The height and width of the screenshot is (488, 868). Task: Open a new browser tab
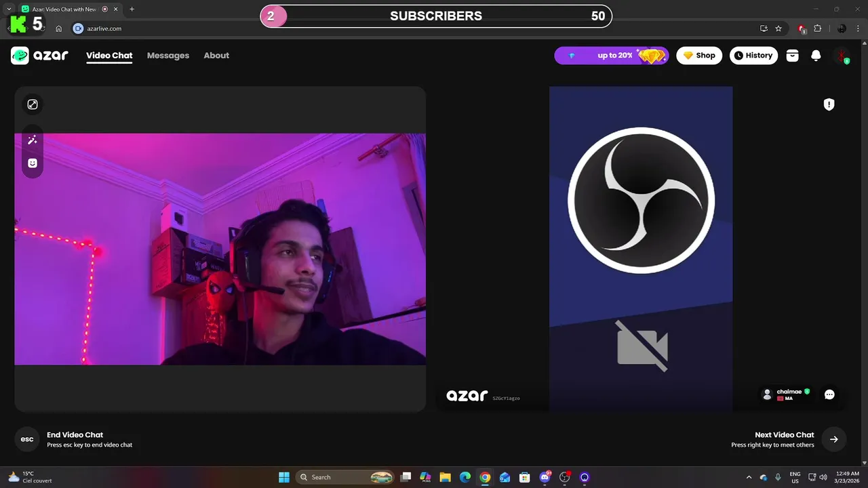tap(132, 9)
